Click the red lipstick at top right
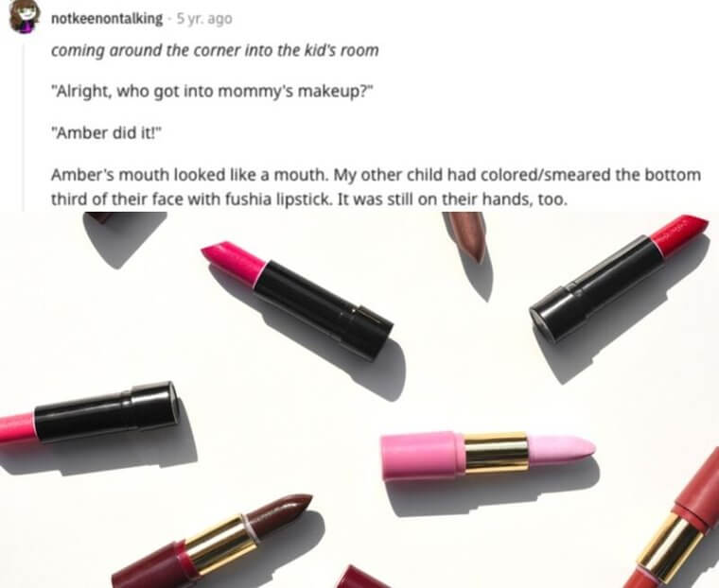Viewport: 719px width, 588px height. (618, 277)
